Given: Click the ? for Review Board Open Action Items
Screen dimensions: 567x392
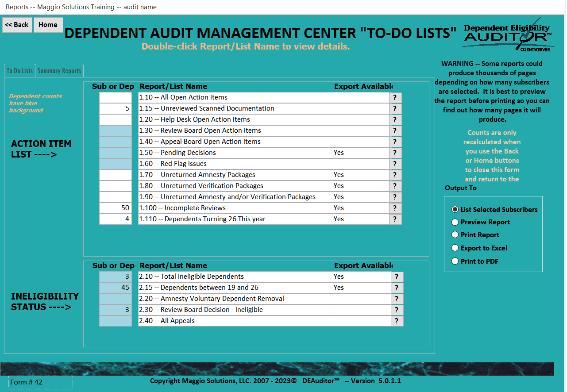Looking at the screenshot, I should (395, 131).
